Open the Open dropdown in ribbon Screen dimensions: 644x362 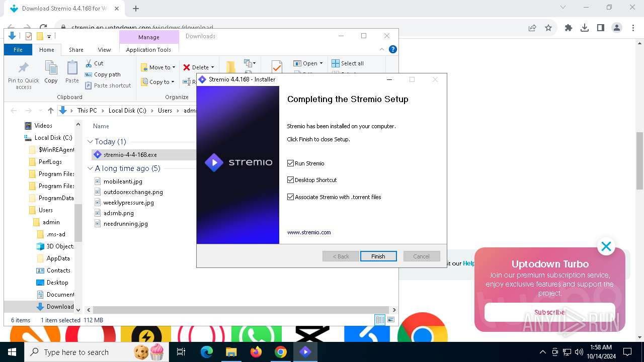tap(308, 63)
